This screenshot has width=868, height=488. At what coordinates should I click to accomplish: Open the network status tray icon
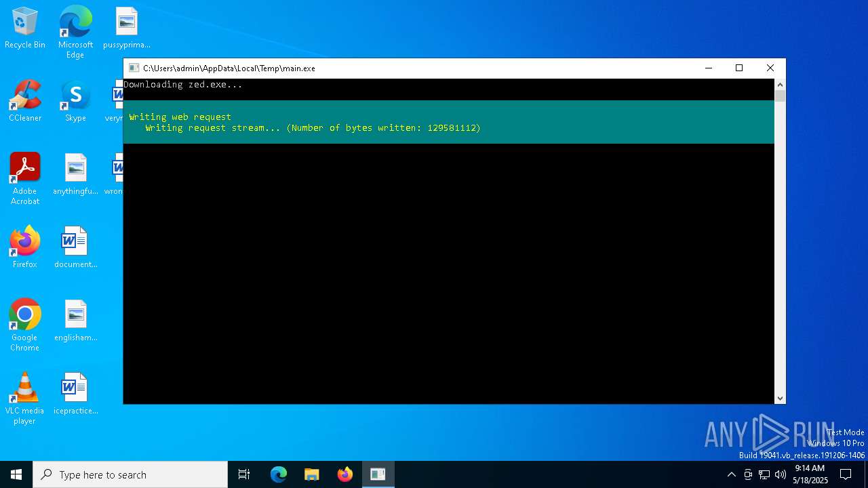764,474
